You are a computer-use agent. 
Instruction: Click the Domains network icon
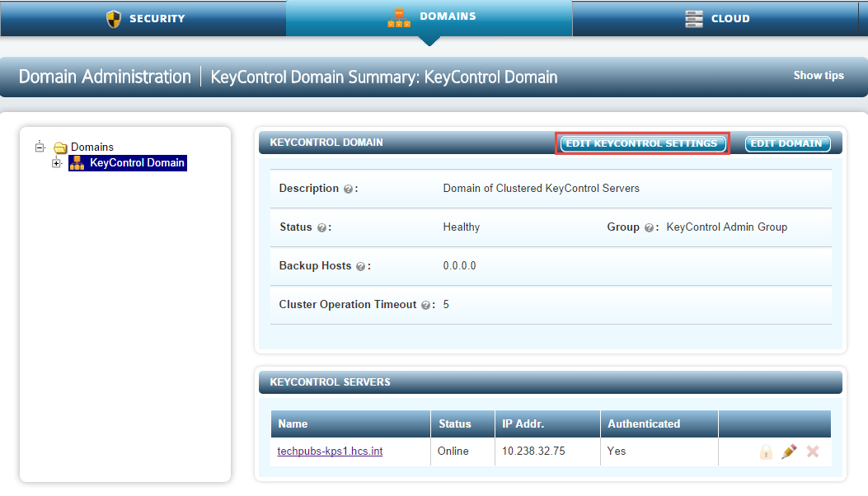tap(399, 18)
